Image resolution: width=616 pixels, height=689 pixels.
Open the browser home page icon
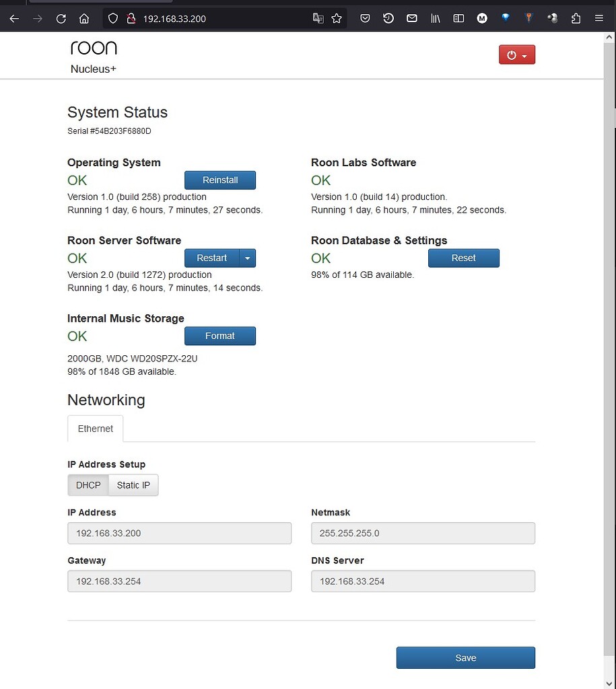click(x=83, y=18)
